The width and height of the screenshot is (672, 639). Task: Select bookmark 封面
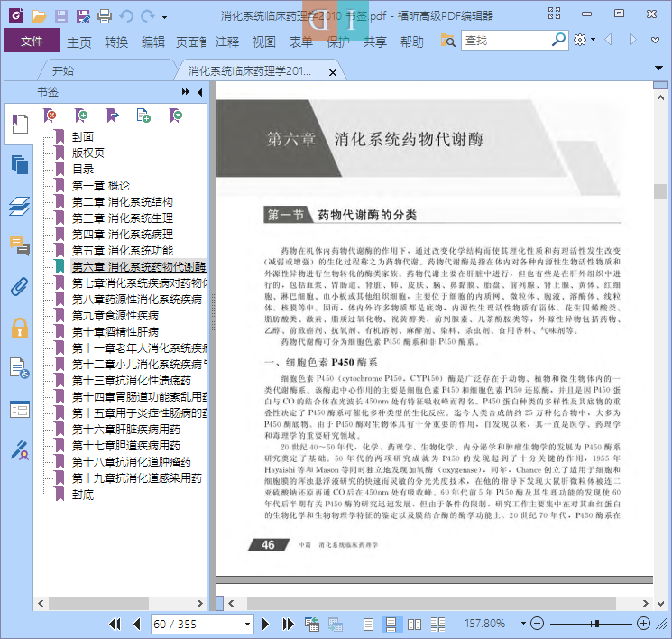(x=83, y=137)
